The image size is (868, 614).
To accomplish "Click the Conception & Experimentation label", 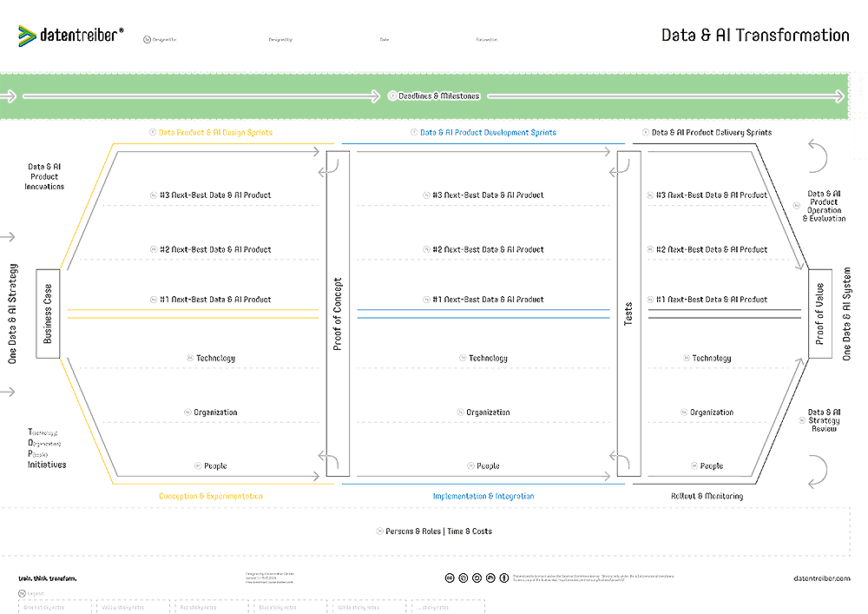I will point(211,496).
